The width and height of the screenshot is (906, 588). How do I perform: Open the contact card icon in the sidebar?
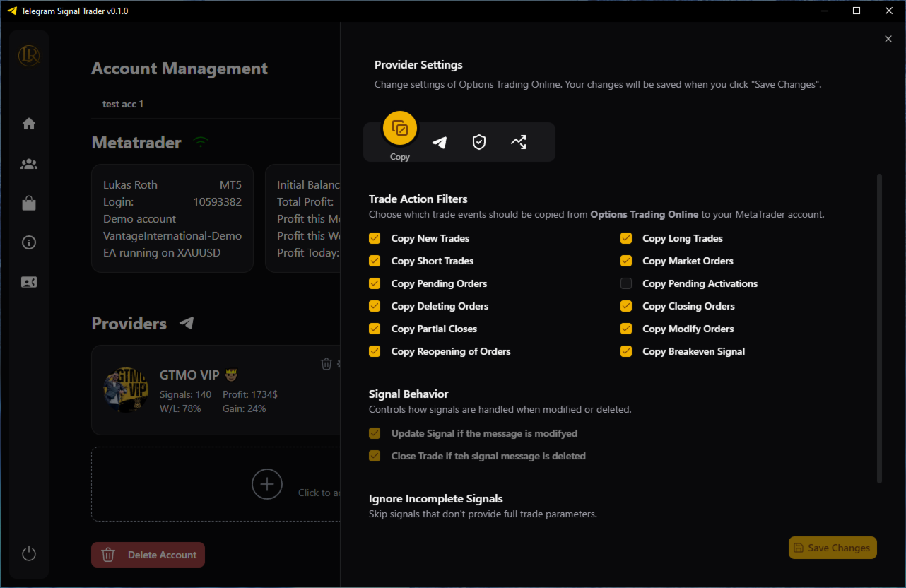(29, 282)
